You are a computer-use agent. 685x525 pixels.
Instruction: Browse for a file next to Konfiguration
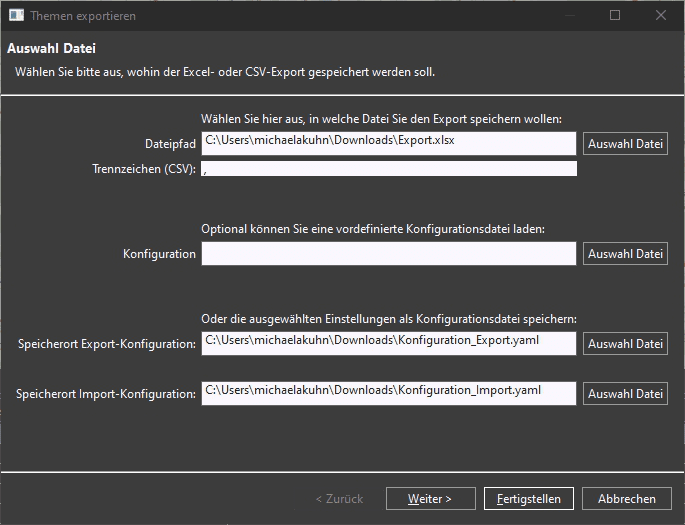[625, 253]
